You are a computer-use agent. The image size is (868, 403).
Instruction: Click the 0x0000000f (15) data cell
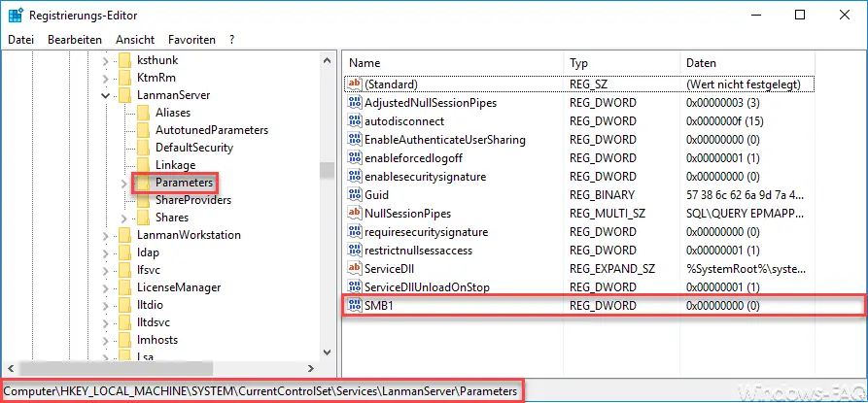(x=724, y=121)
